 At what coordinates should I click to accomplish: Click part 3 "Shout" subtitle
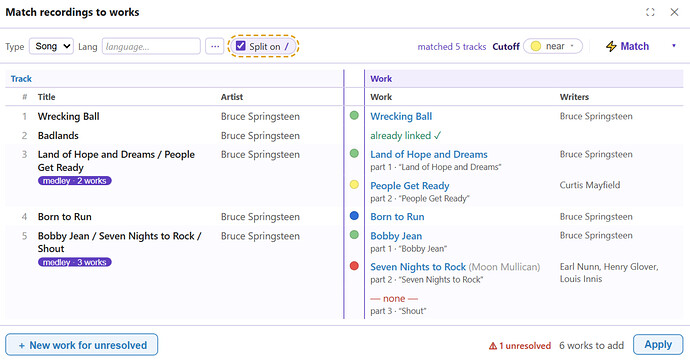point(398,311)
